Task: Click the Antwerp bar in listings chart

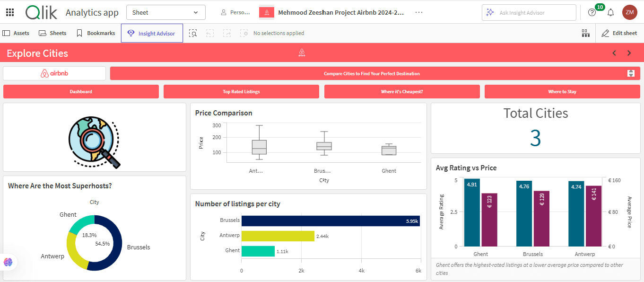Action: pyautogui.click(x=278, y=236)
